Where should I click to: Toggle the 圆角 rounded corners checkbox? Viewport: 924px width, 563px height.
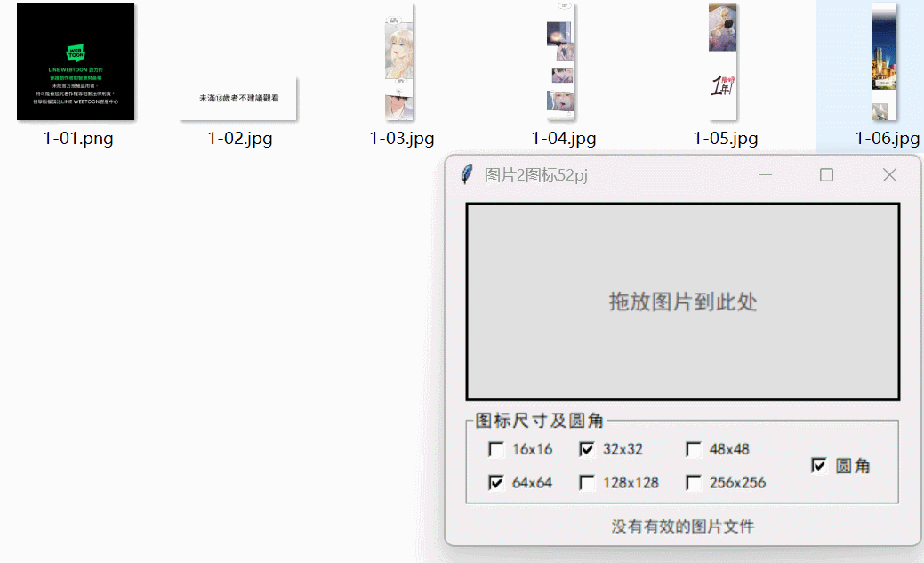(818, 466)
